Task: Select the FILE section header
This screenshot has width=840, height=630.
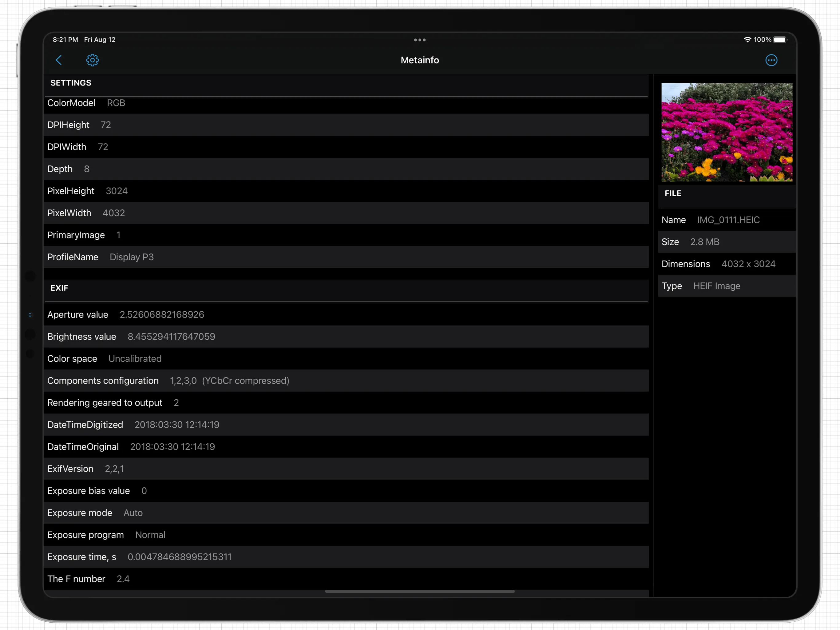Action: point(672,193)
